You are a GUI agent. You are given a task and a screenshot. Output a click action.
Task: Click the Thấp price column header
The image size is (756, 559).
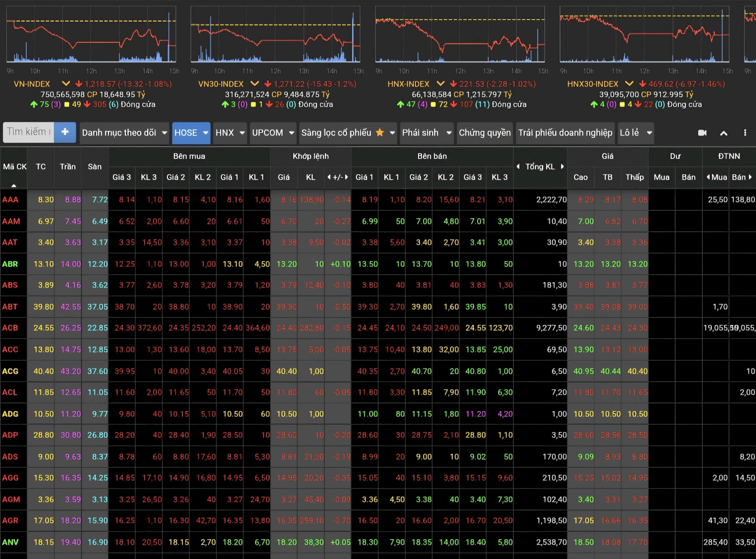point(634,177)
